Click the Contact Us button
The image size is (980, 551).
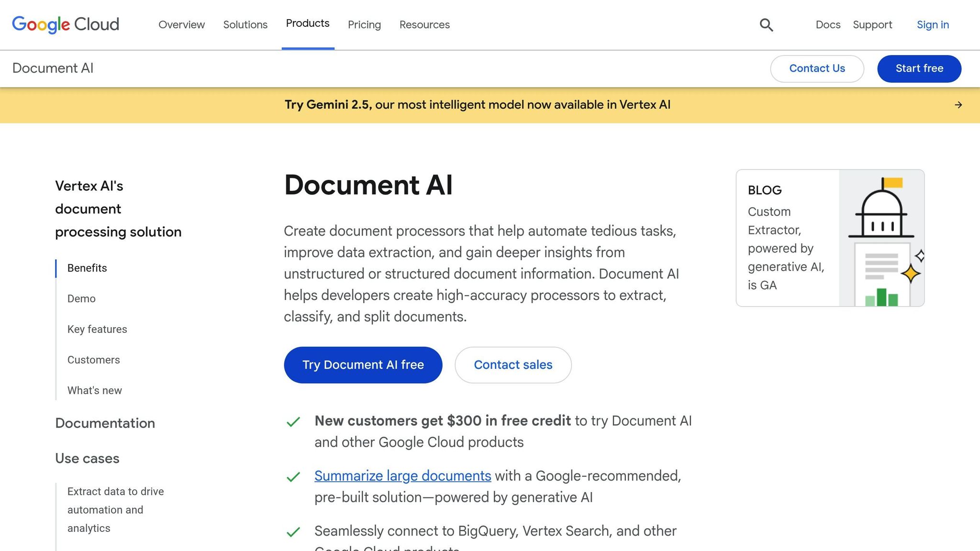tap(817, 68)
